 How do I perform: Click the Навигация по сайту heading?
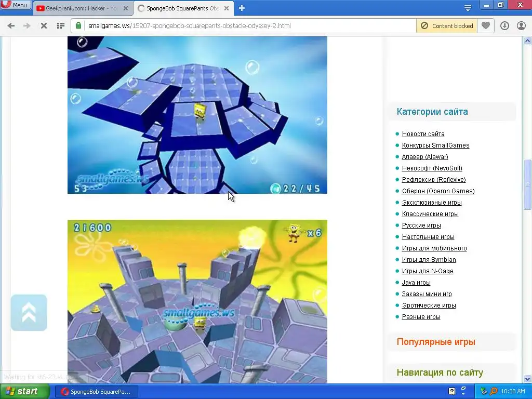click(x=440, y=373)
